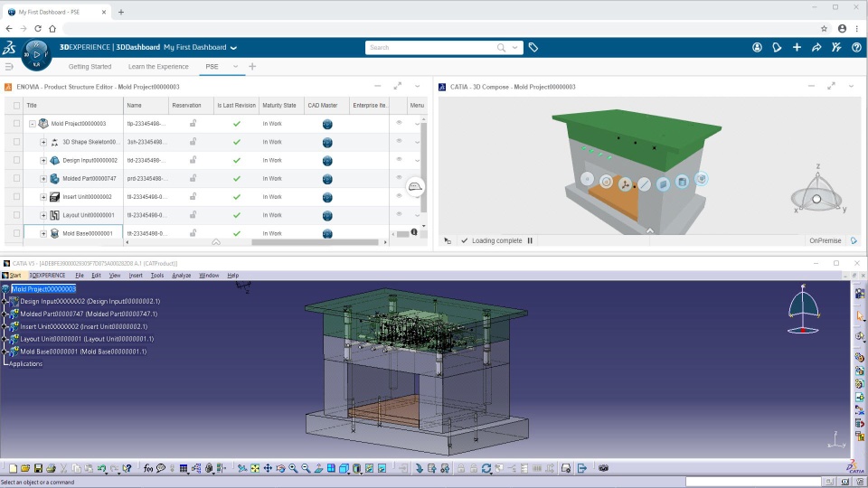Screen dimensions: 868x488
Task: Click the tag icon next to search
Action: pos(533,48)
